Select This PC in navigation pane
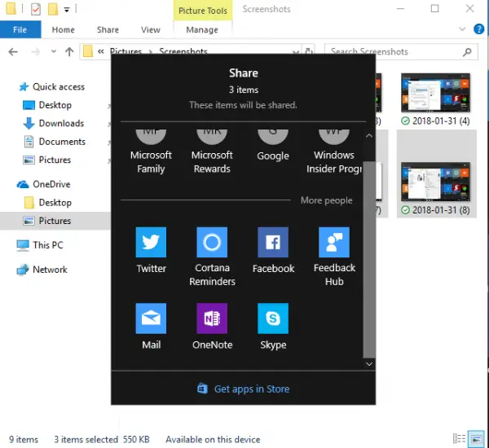This screenshot has height=448, width=489. [40, 245]
